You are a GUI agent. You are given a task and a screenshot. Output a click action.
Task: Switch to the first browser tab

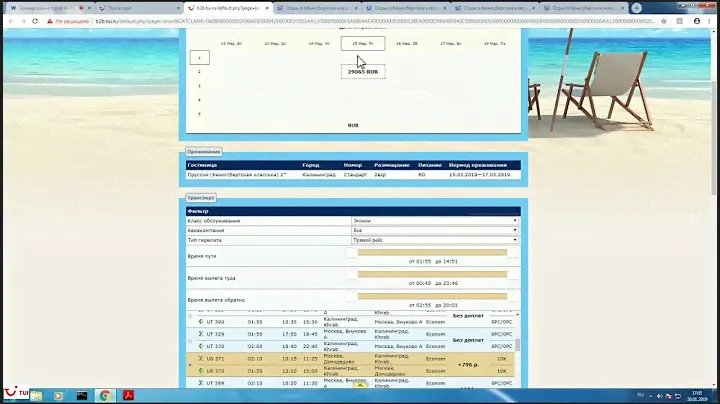coord(45,7)
